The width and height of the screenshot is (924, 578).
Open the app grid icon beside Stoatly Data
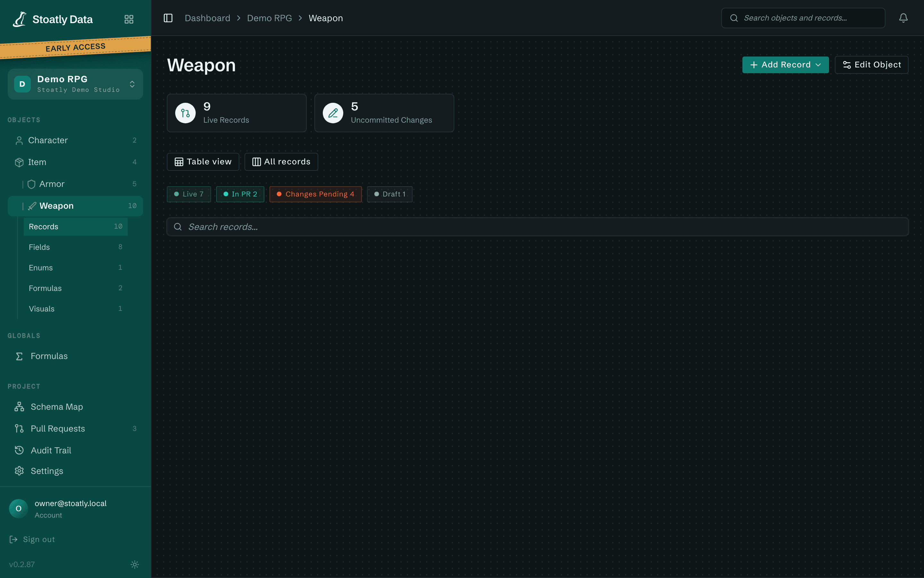[x=129, y=19]
